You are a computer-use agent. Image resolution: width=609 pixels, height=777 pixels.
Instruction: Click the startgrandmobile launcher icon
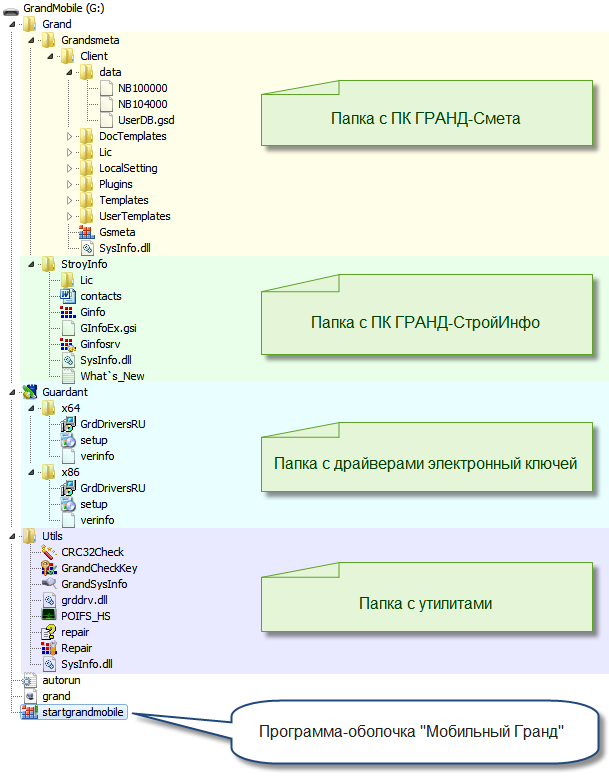(29, 712)
